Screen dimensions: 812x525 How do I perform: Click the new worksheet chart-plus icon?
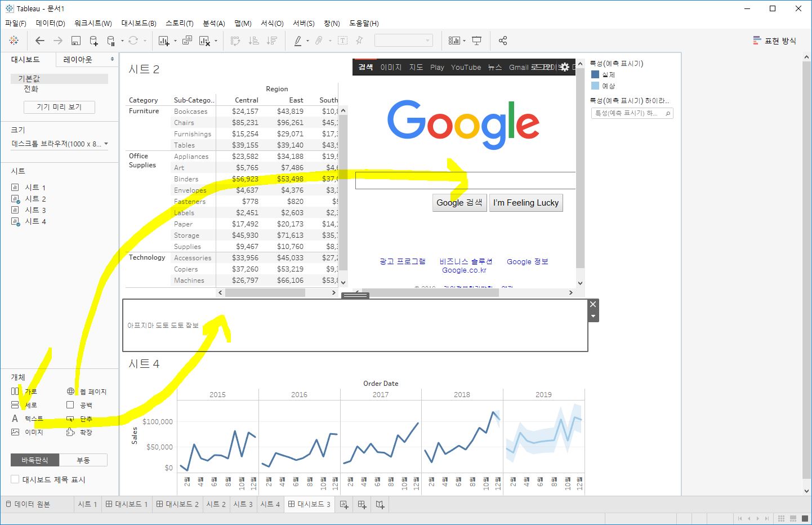pos(164,41)
